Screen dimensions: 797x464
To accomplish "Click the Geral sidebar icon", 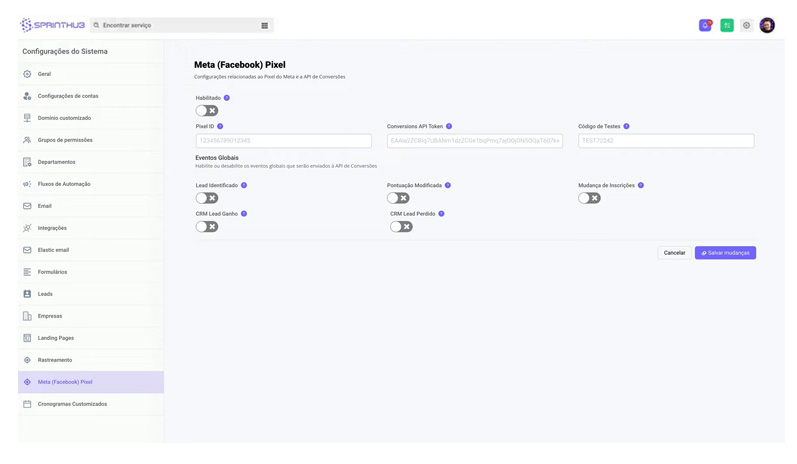I will (27, 74).
